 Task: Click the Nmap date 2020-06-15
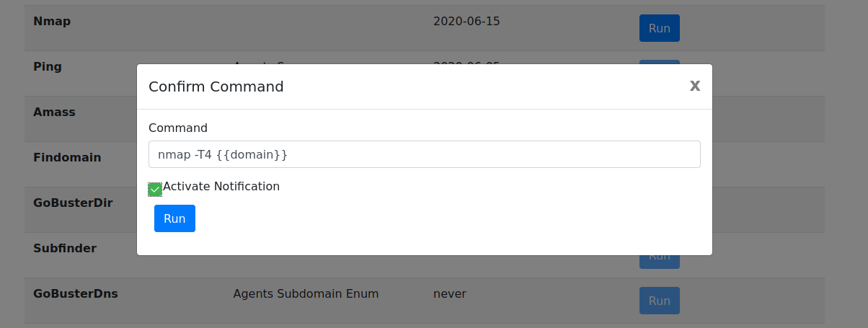(466, 21)
